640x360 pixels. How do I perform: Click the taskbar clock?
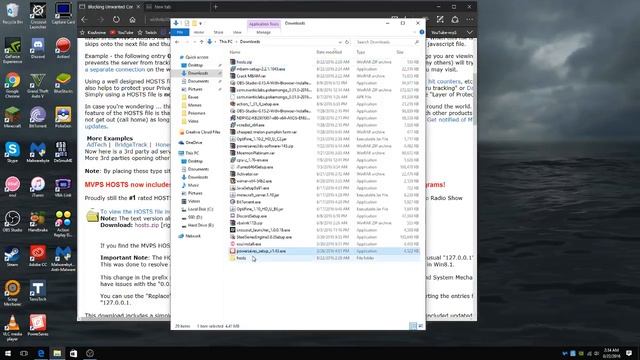coord(611,353)
